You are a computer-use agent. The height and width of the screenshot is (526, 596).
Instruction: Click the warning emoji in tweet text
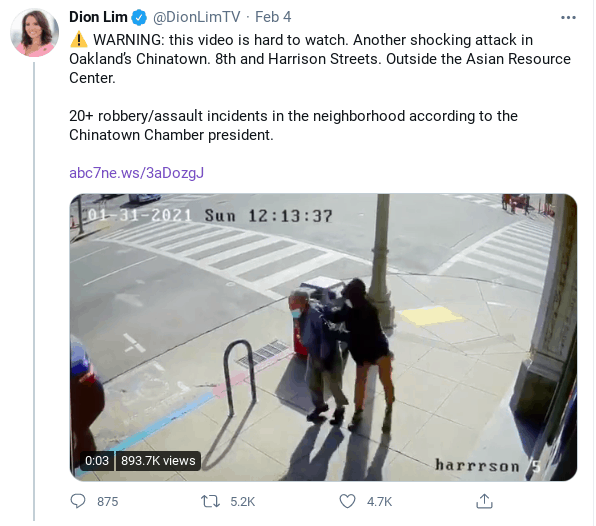point(79,40)
